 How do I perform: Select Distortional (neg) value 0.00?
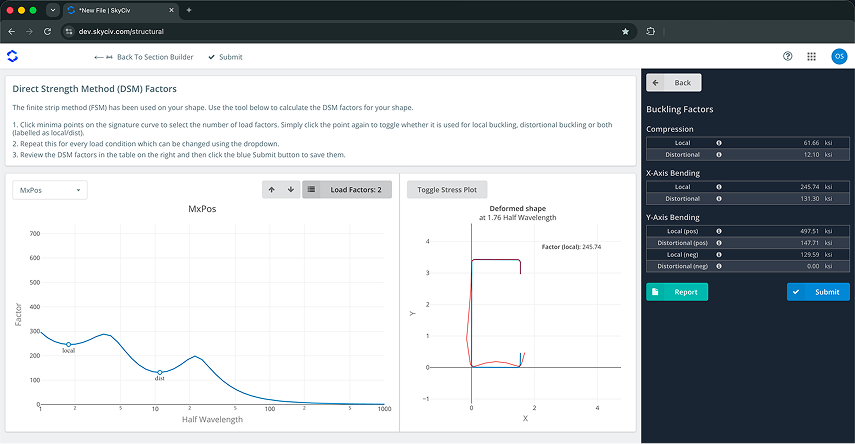click(x=813, y=267)
